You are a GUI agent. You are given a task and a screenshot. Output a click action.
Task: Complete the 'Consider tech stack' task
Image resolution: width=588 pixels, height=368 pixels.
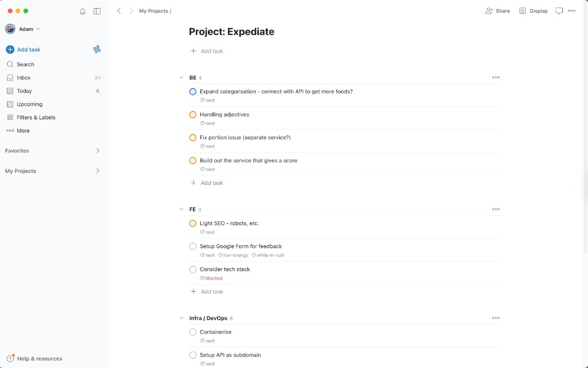tap(192, 269)
